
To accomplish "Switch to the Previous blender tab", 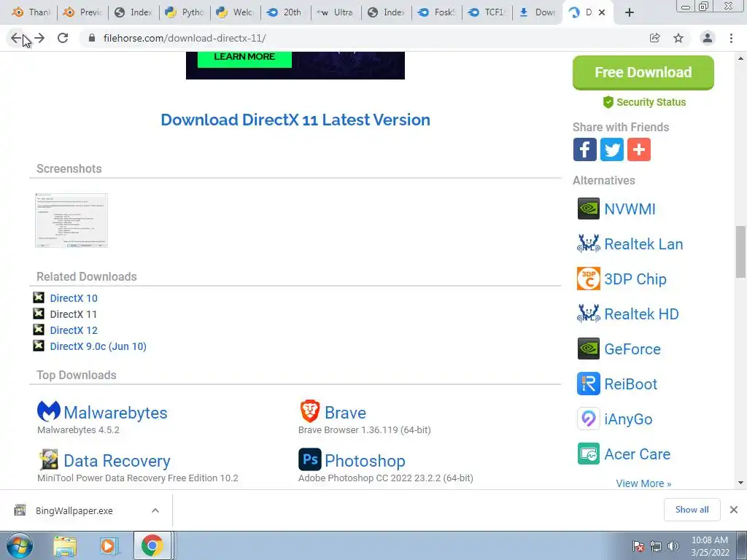I will [83, 12].
